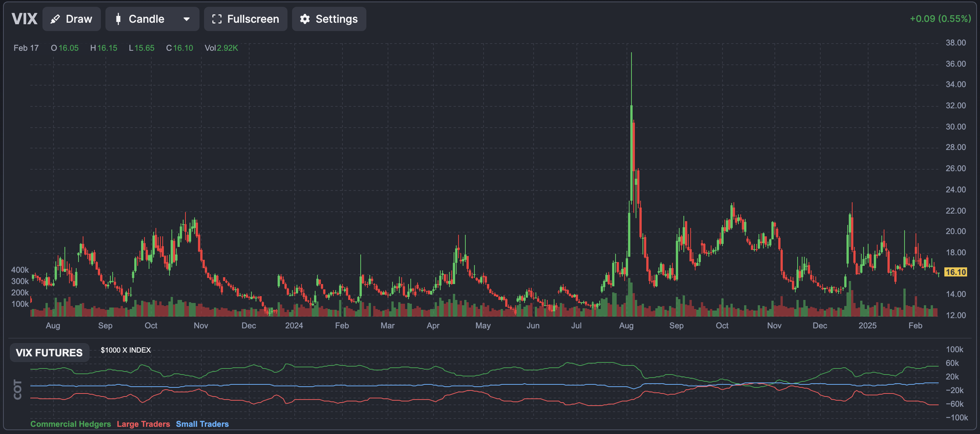This screenshot has width=980, height=434.
Task: Click the Vol 2.92K readout
Action: (221, 48)
